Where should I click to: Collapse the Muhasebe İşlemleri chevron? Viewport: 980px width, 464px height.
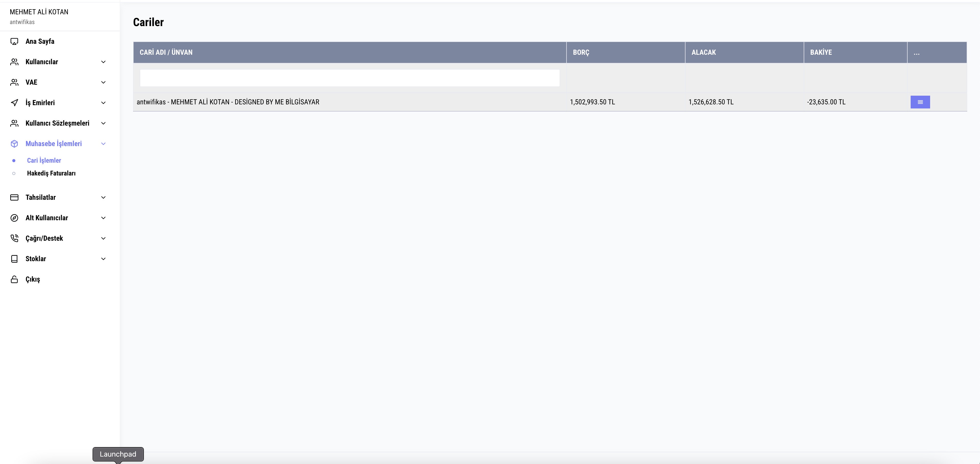(103, 144)
